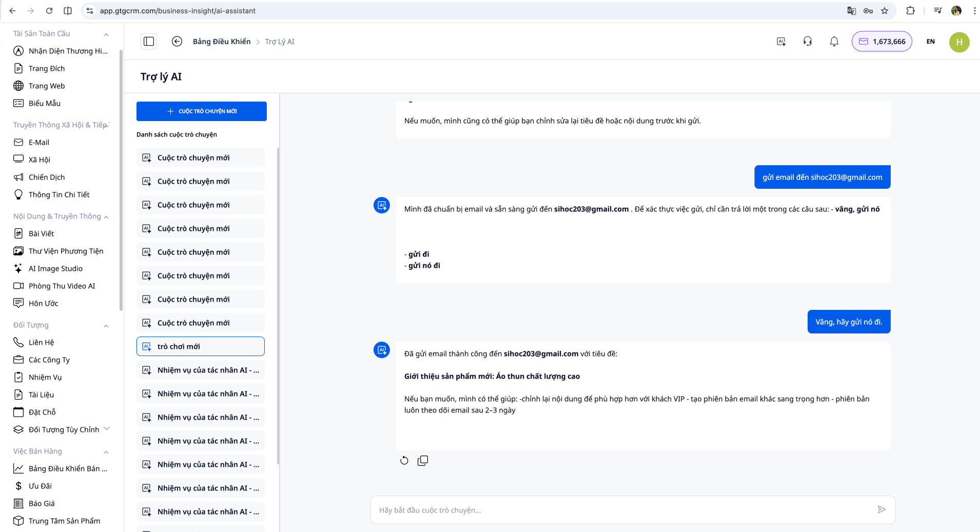Regenerate the last AI response
The width and height of the screenshot is (980, 532).
click(404, 461)
